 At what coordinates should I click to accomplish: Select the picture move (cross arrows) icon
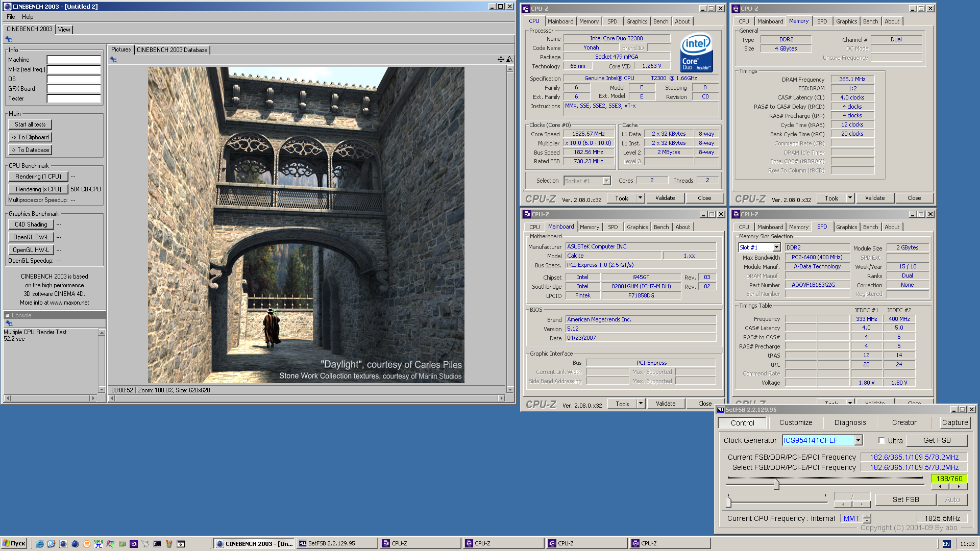click(x=501, y=60)
